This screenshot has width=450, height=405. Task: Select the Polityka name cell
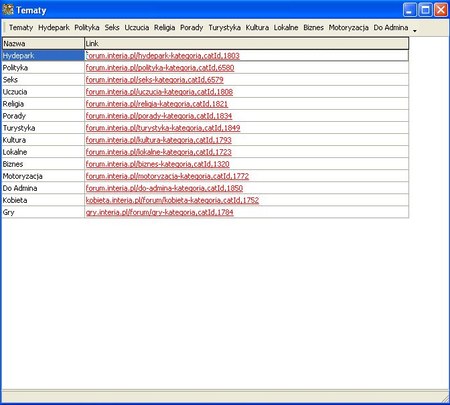43,68
